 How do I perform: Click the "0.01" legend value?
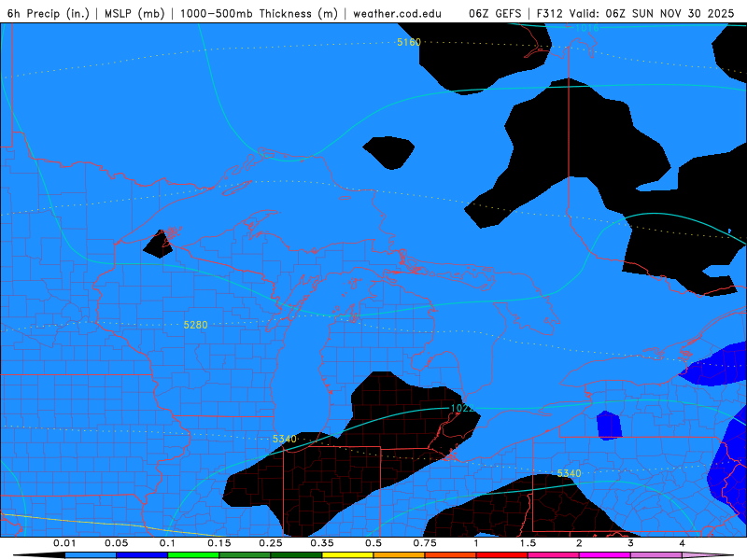64,543
